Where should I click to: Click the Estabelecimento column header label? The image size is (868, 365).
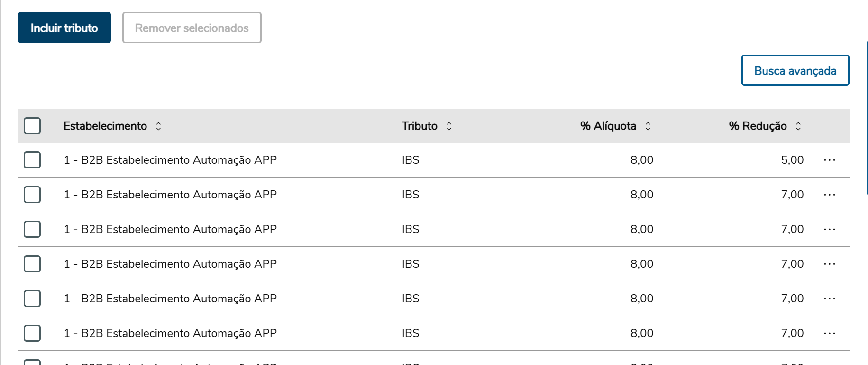(x=105, y=126)
